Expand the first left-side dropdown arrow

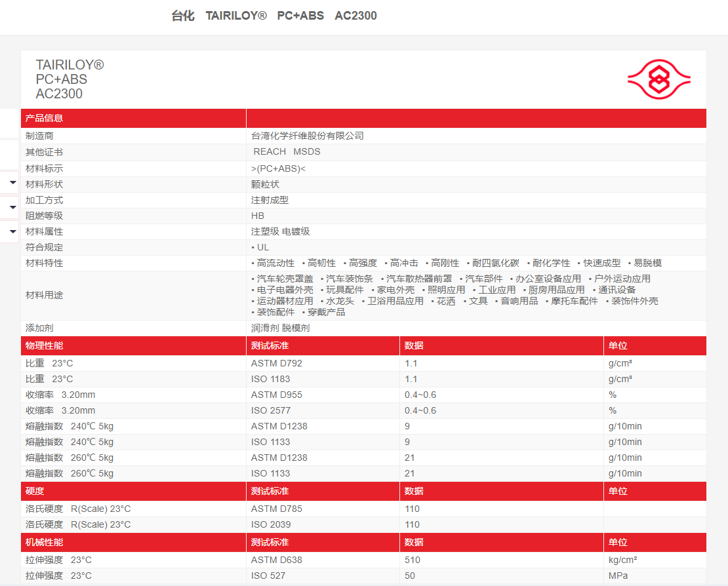pos(13,182)
